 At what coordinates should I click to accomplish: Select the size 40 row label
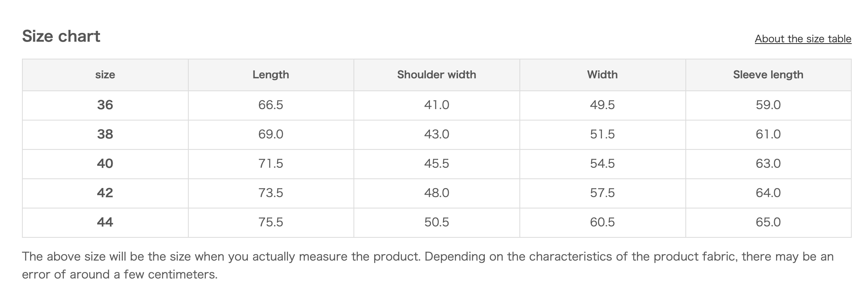point(105,164)
